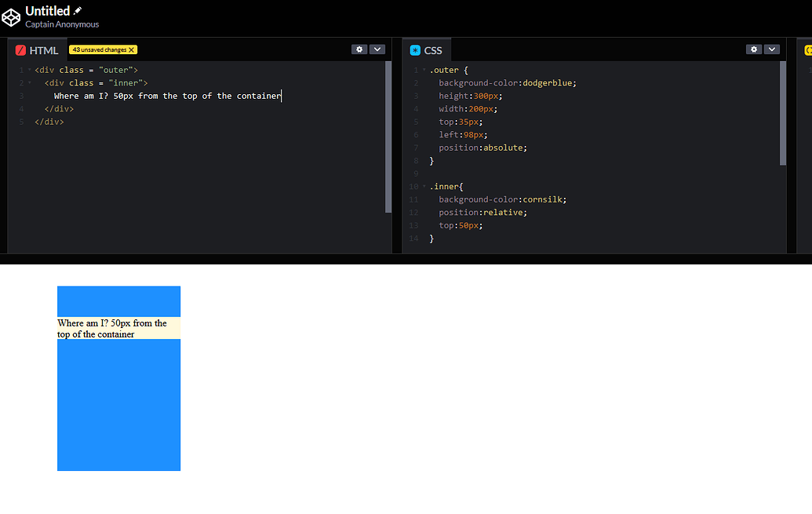This screenshot has height=514, width=812.
Task: Click the cornsilk color value in CSS
Action: (543, 199)
